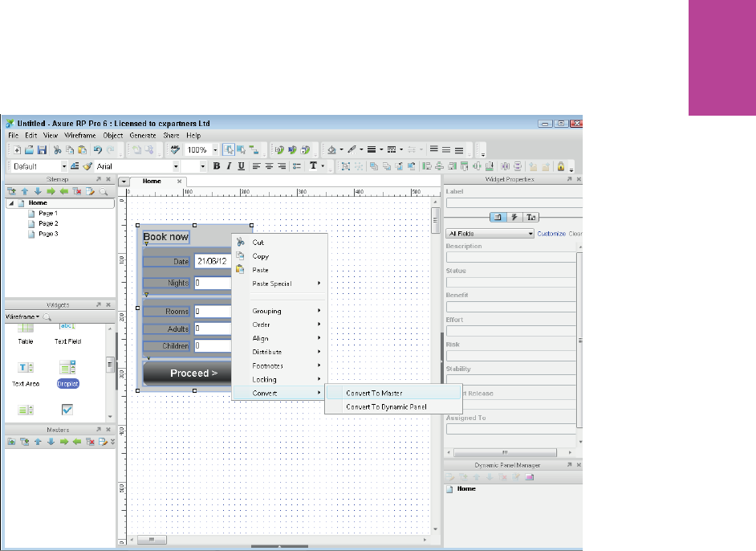Click the Open file folder icon
Screen dimensions: 756x551
click(30, 150)
